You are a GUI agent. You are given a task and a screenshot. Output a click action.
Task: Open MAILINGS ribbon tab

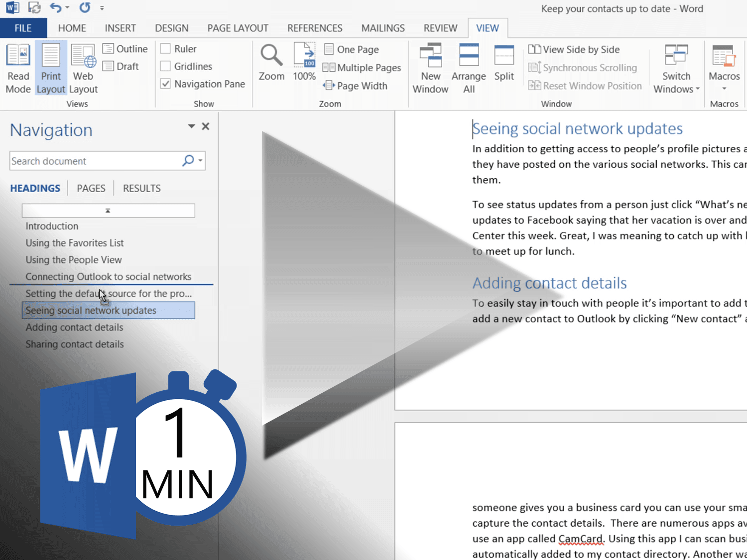click(383, 28)
